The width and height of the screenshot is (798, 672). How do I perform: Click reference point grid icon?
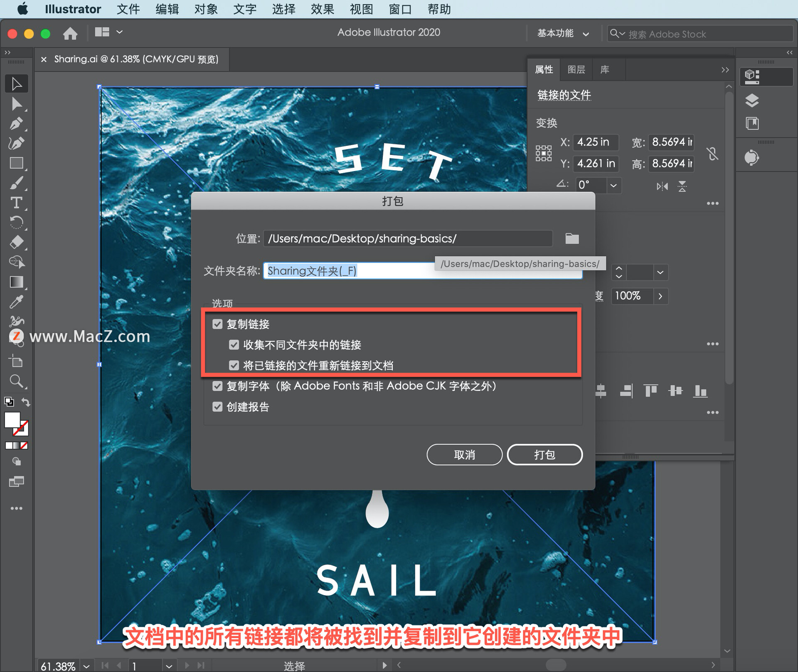pos(544,153)
